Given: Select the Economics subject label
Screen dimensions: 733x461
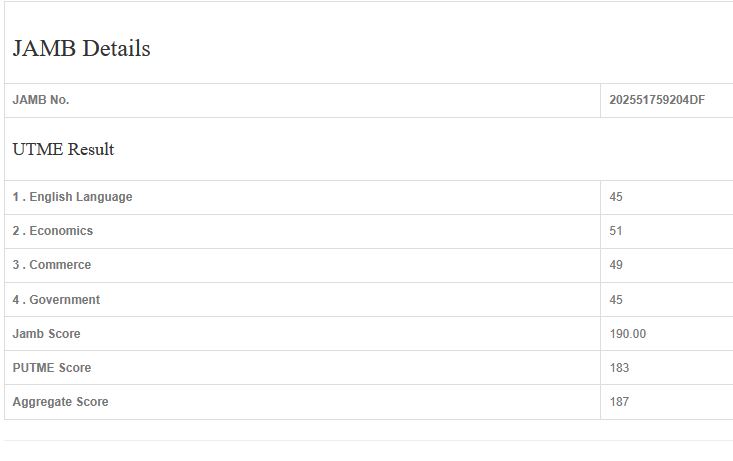Looking at the screenshot, I should point(61,231).
